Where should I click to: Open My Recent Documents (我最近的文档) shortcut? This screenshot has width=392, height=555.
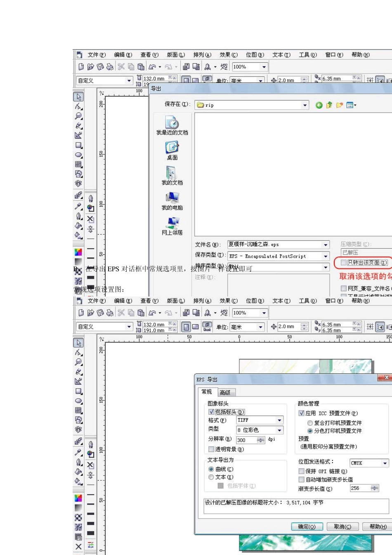172,126
